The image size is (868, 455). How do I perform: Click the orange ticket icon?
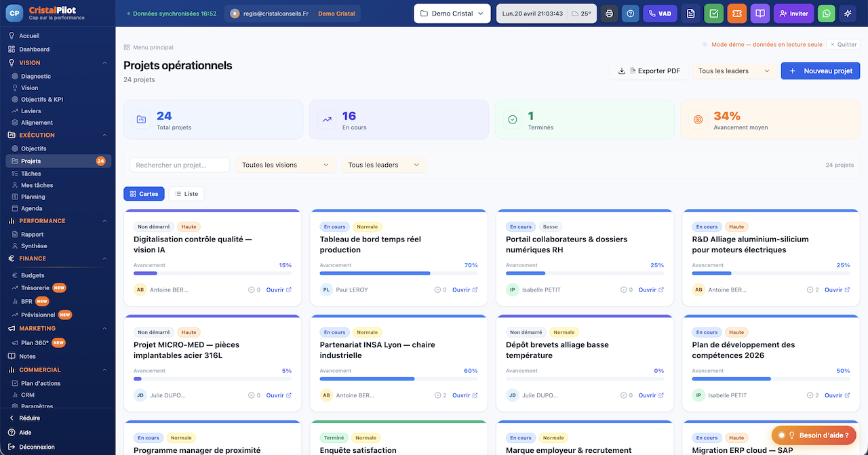(736, 14)
